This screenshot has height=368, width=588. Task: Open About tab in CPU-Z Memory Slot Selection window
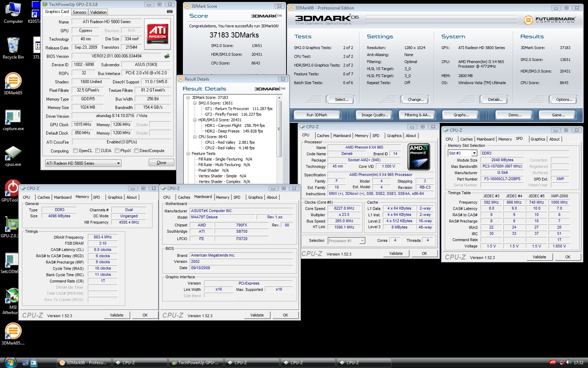click(x=554, y=139)
